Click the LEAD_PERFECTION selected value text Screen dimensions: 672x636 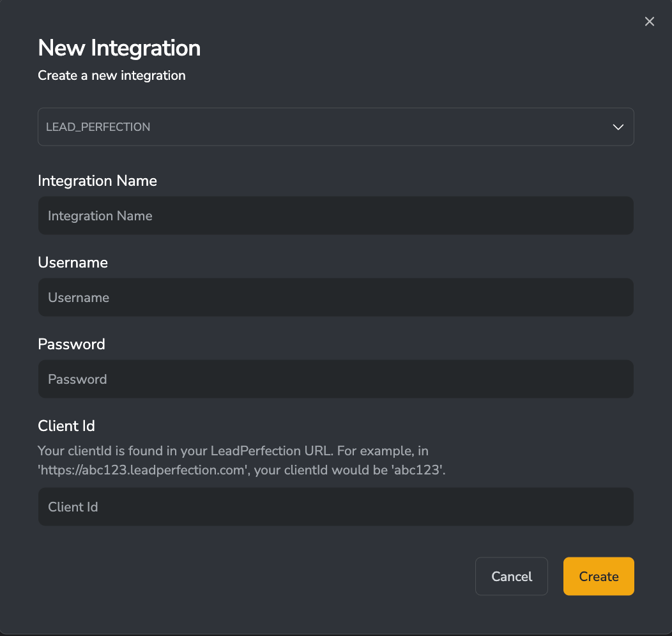click(98, 127)
